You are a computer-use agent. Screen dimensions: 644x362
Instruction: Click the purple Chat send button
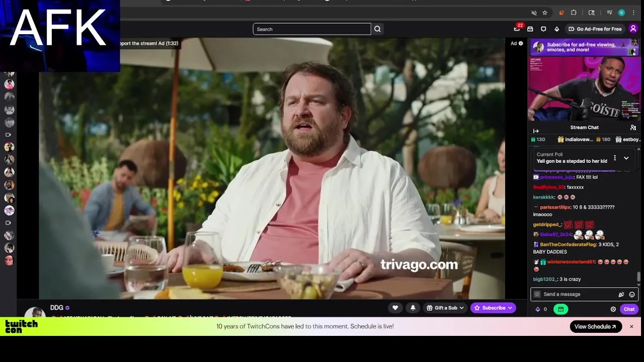[x=629, y=309]
